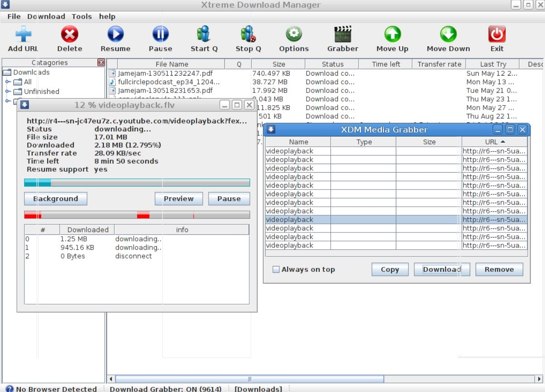Click the XDM Media Grabber title icon

[x=271, y=130]
